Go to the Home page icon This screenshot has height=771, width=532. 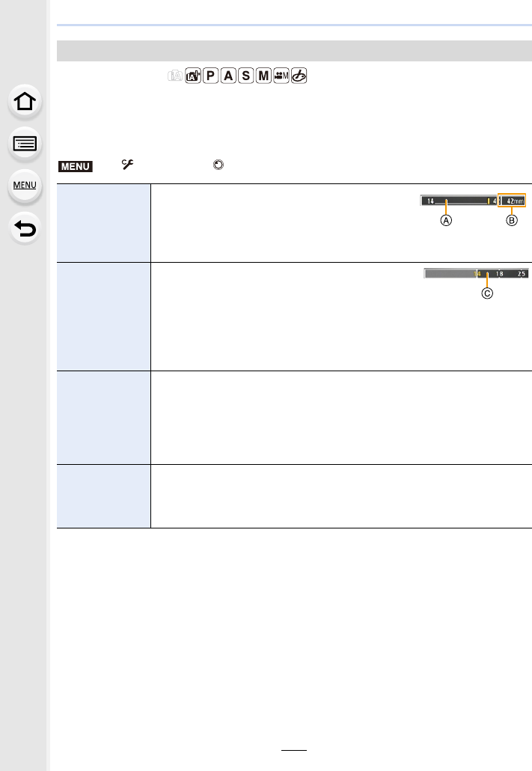coord(25,102)
